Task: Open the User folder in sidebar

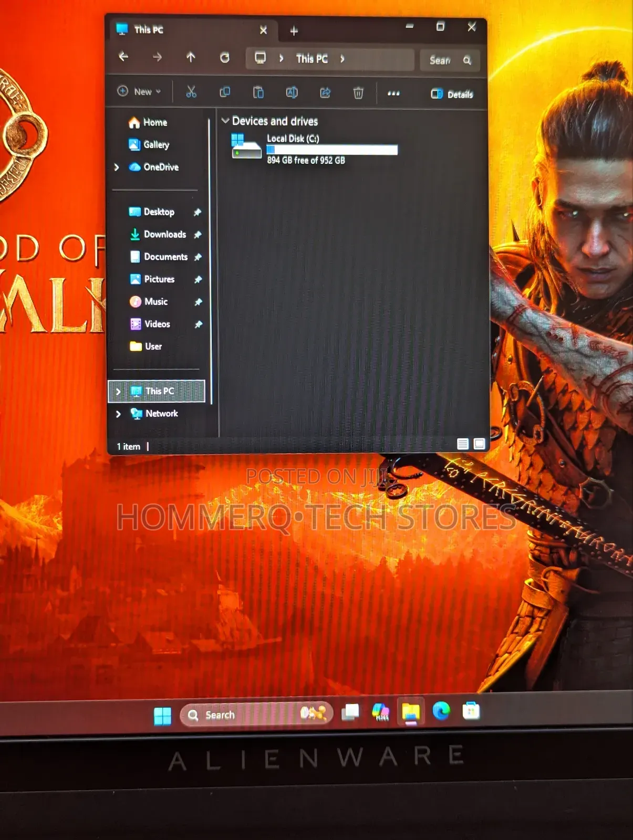Action: [146, 346]
